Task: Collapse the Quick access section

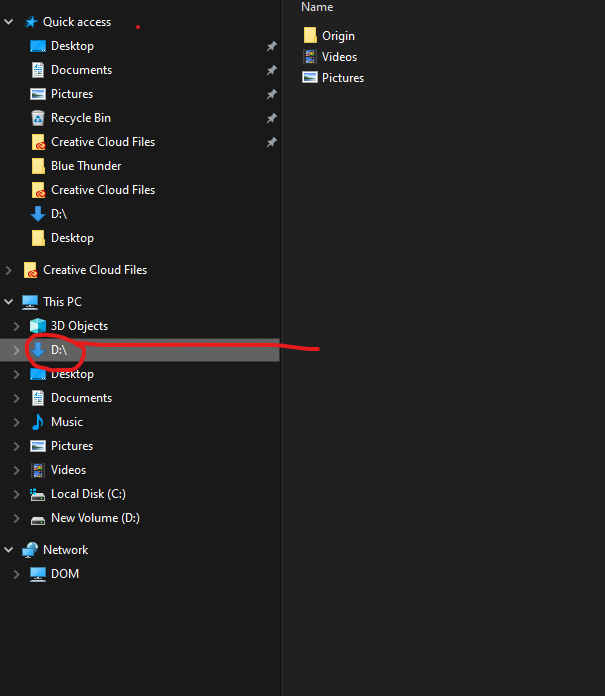Action: [x=8, y=21]
